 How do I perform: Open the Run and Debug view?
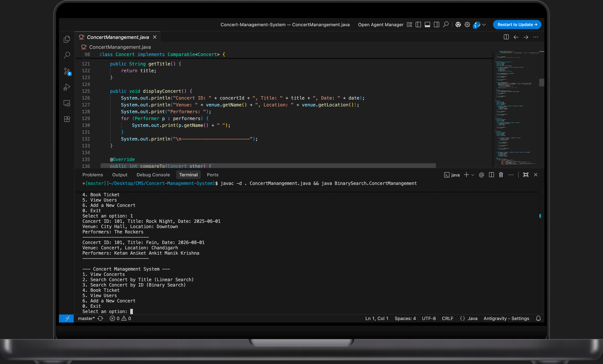point(67,87)
